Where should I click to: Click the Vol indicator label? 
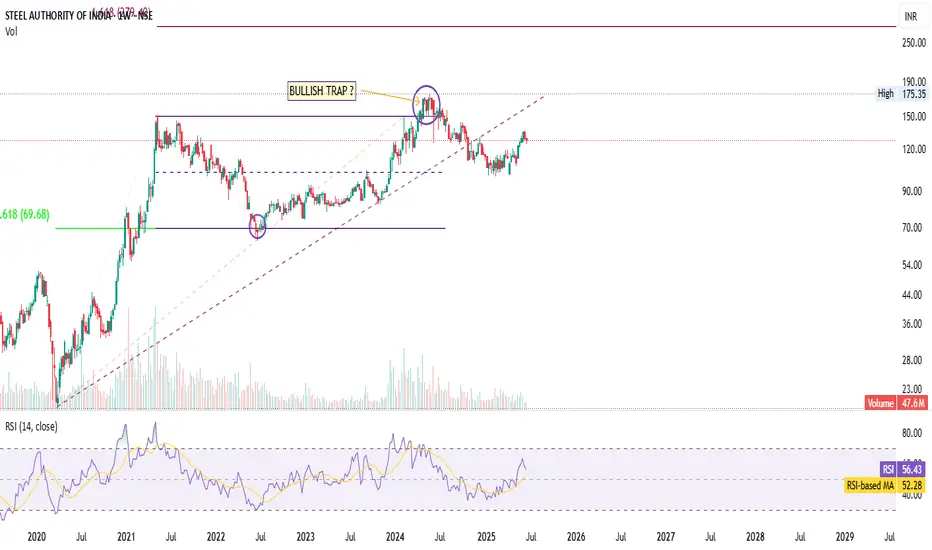11,32
